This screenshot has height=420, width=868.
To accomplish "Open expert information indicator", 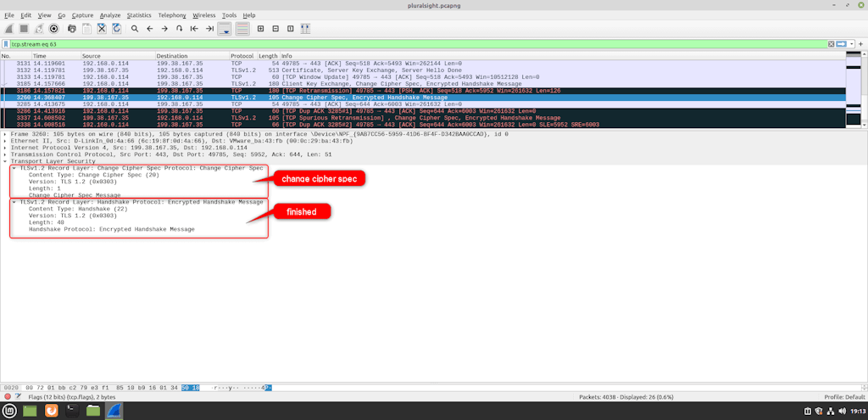I will pos(8,397).
